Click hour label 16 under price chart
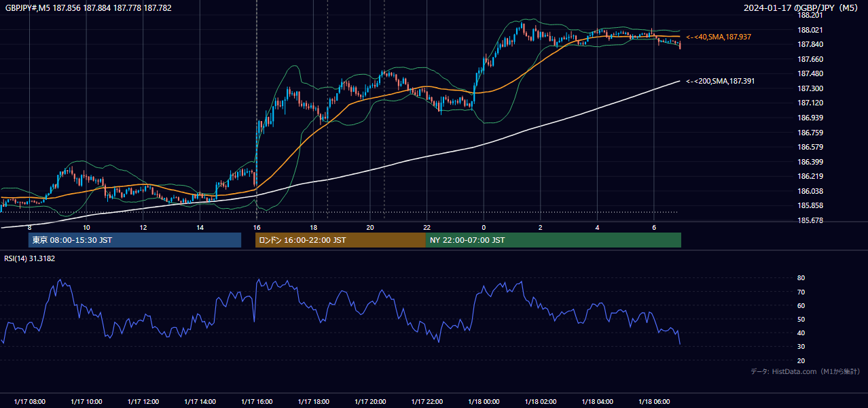The width and height of the screenshot is (868, 408). [257, 227]
